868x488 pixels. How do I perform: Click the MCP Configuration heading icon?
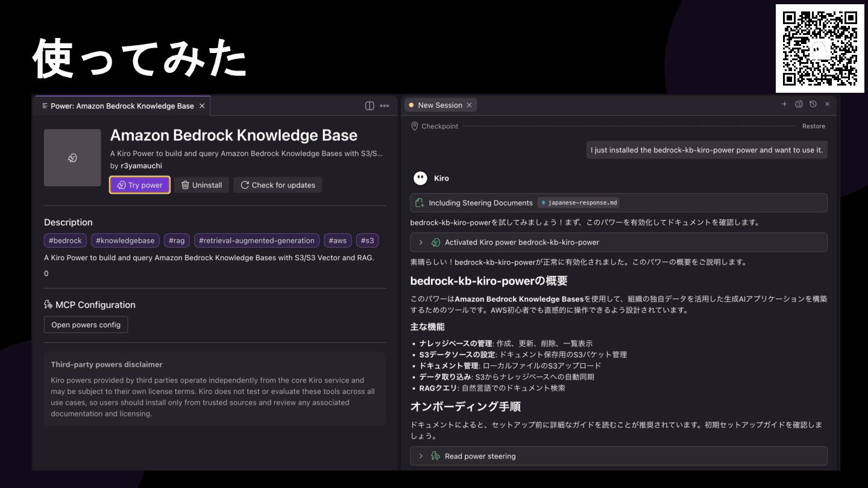(x=49, y=305)
